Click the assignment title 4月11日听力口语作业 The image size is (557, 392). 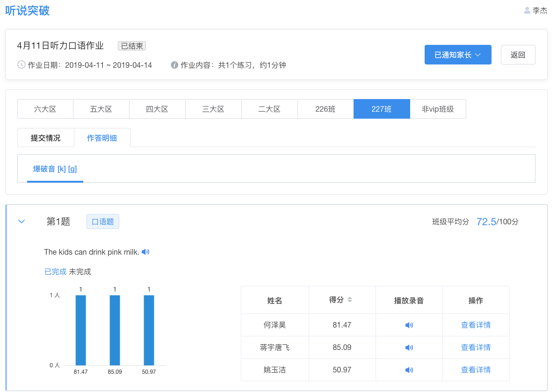(60, 45)
